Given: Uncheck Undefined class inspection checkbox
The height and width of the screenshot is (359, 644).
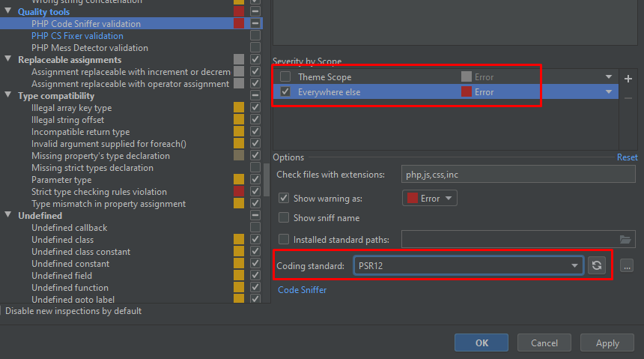Looking at the screenshot, I should click(255, 239).
